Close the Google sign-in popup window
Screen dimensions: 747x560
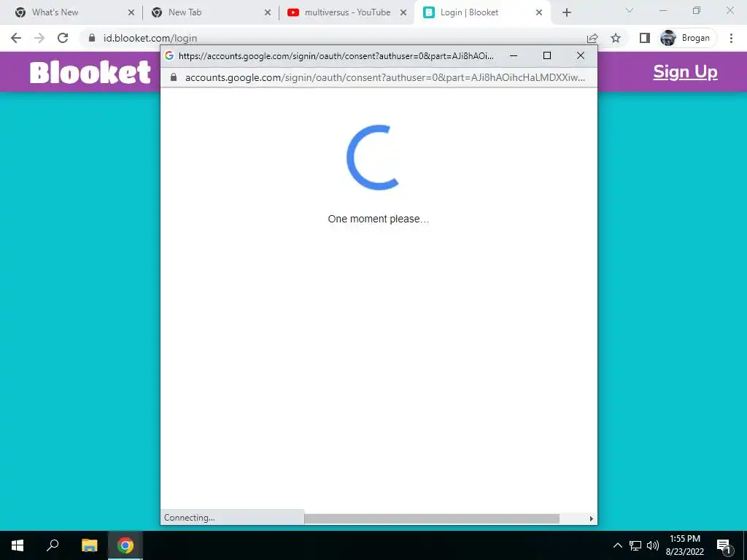coord(580,55)
